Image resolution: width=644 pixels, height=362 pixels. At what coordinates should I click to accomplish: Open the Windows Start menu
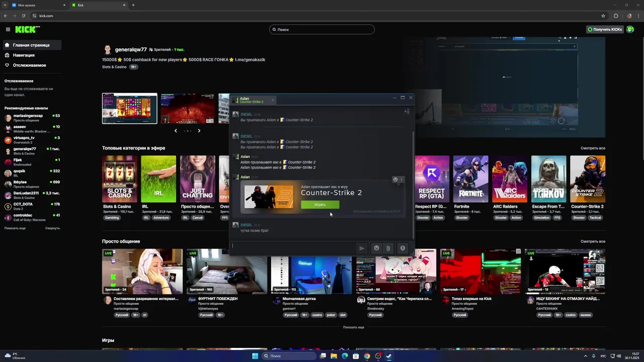click(255, 356)
